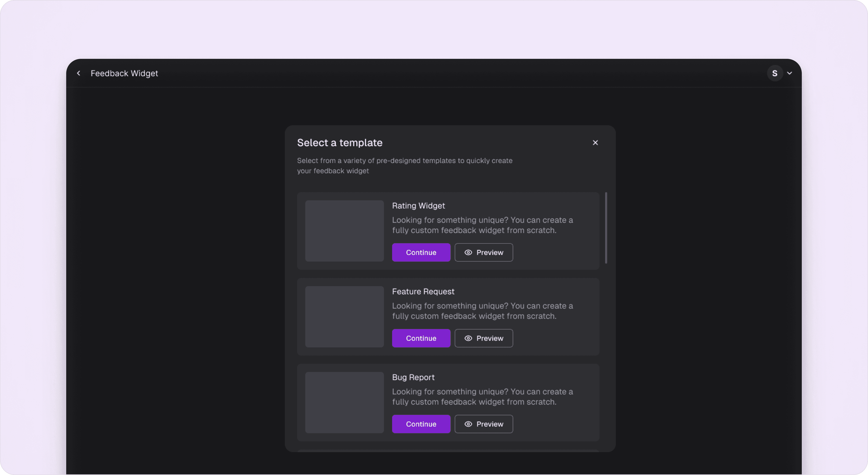Select the Rating Widget title text
This screenshot has height=475, width=868.
418,206
